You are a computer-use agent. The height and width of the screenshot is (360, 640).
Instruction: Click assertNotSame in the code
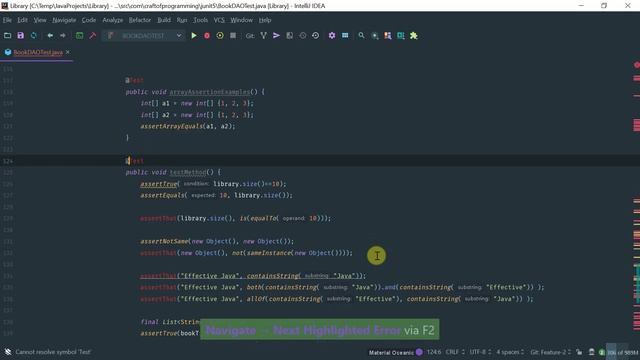(x=165, y=242)
